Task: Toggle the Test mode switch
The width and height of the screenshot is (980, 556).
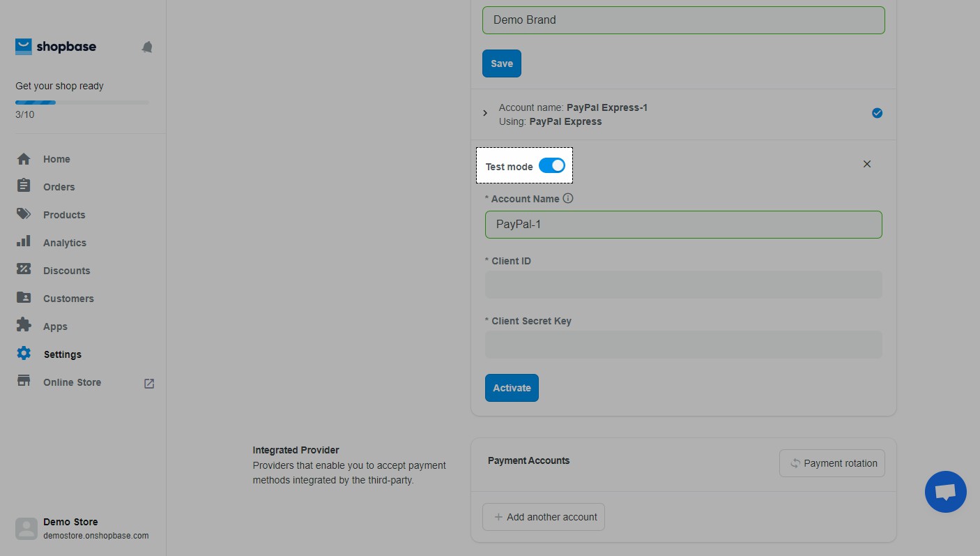Action: pos(551,165)
